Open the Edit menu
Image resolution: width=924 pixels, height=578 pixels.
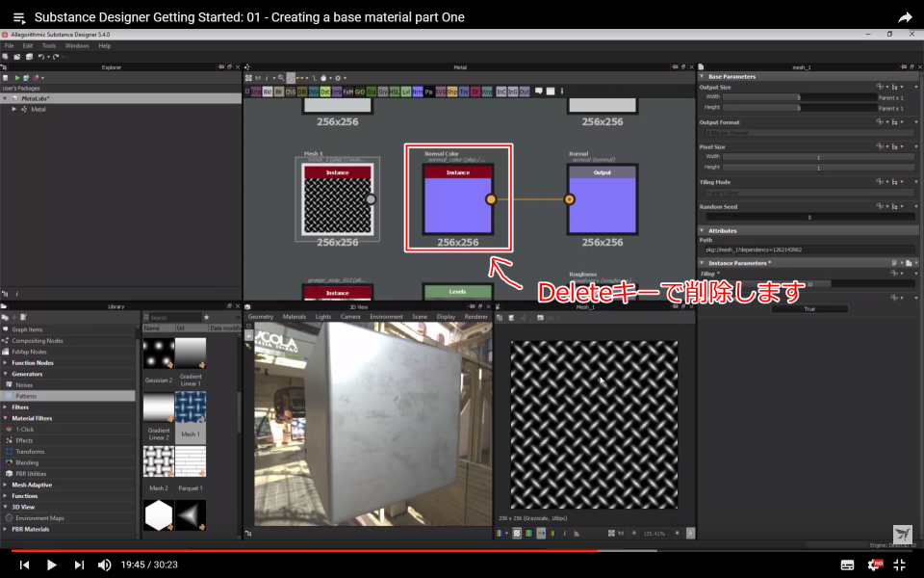tap(28, 45)
